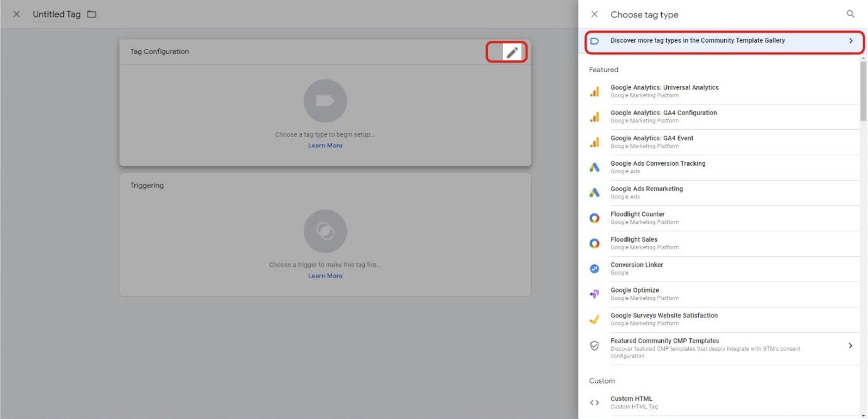Select Google Analytics: GA4 Configuration
This screenshot has width=868, height=419.
click(664, 116)
